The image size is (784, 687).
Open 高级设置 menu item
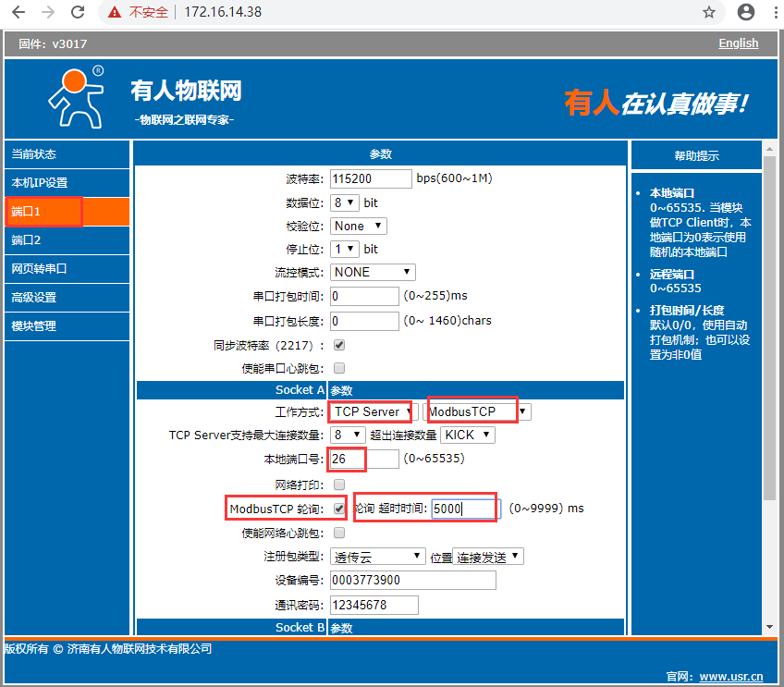(x=67, y=298)
